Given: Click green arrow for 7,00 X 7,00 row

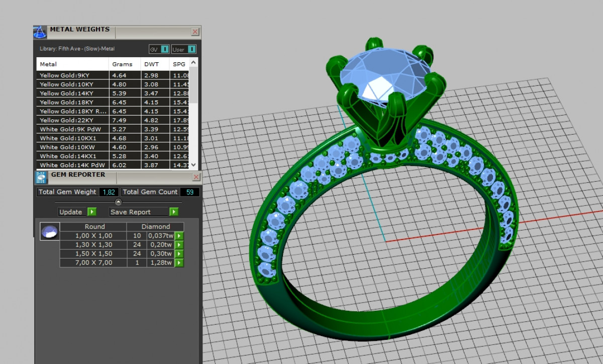Looking at the screenshot, I should 179,263.
